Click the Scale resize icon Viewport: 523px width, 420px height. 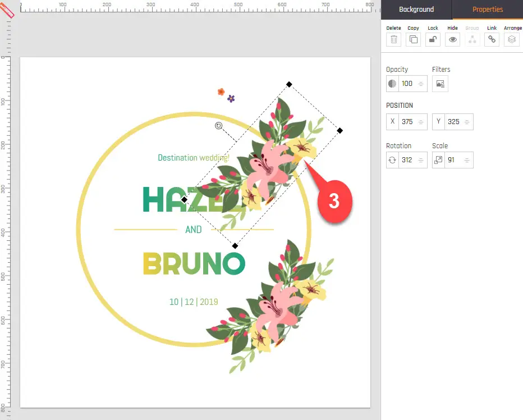tap(438, 160)
